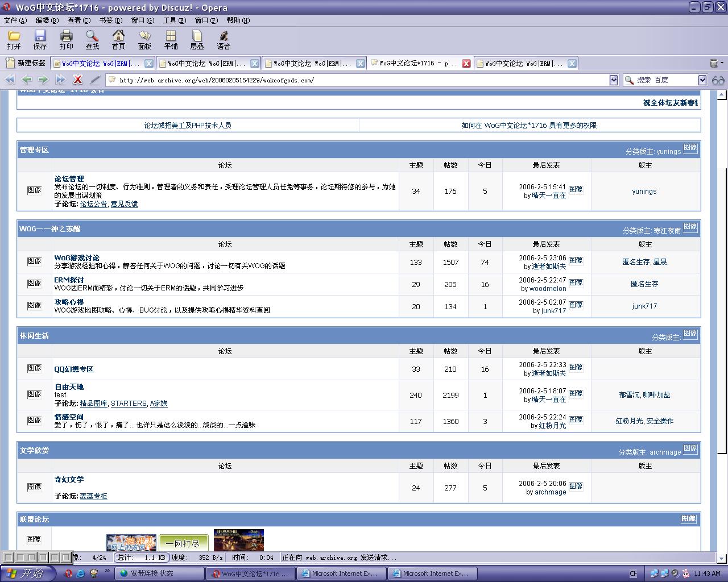Image resolution: width=728 pixels, height=582 pixels.
Task: Close the active WoG中文论坛*1716 tab
Action: 466,64
